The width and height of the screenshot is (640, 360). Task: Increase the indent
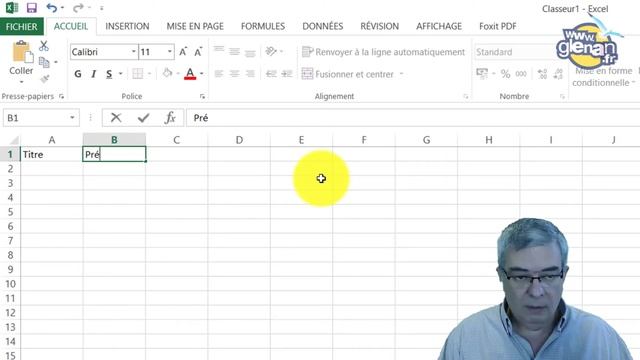coord(287,73)
